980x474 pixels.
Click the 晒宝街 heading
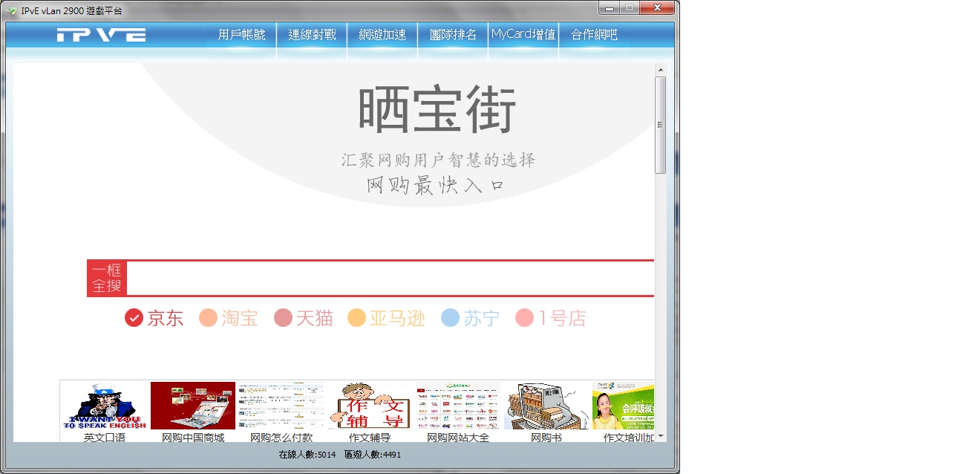point(437,111)
